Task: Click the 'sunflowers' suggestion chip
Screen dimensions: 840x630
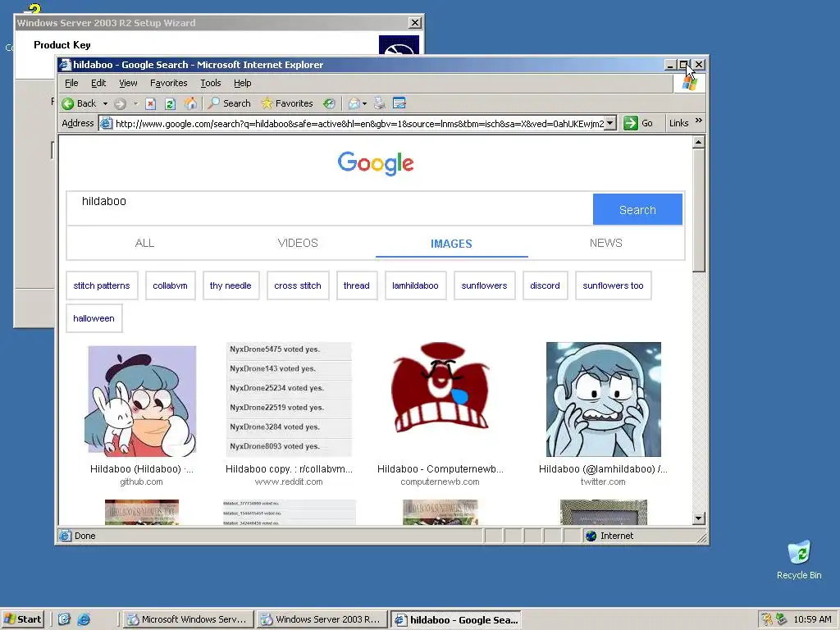Action: click(484, 285)
